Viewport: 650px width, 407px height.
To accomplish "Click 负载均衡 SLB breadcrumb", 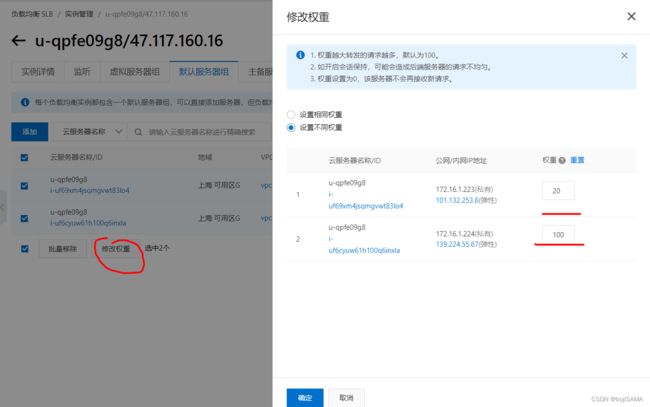I will point(32,14).
